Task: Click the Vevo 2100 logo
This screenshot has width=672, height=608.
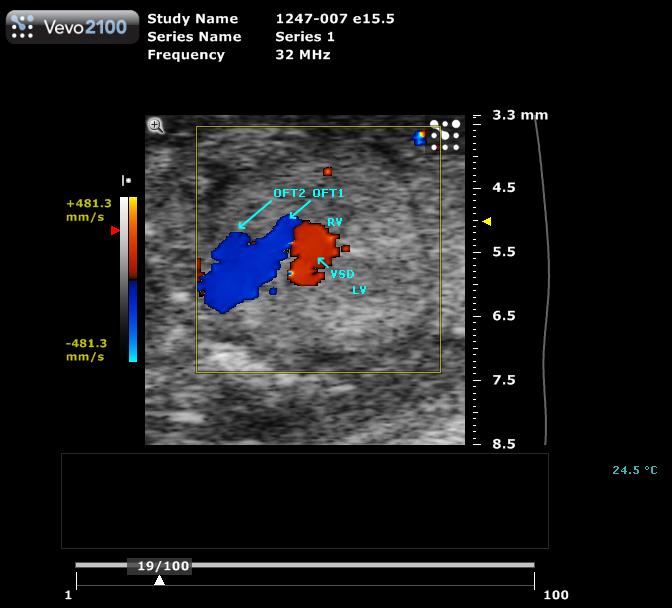Action: click(x=72, y=27)
